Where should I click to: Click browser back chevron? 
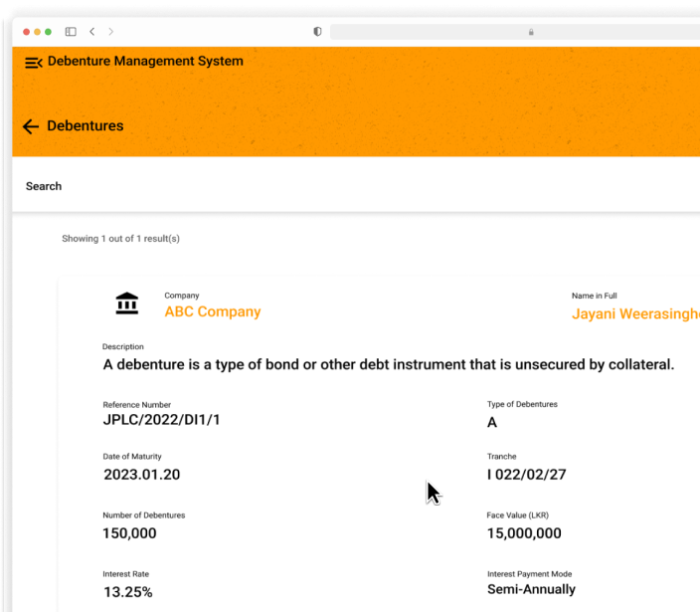tap(91, 32)
